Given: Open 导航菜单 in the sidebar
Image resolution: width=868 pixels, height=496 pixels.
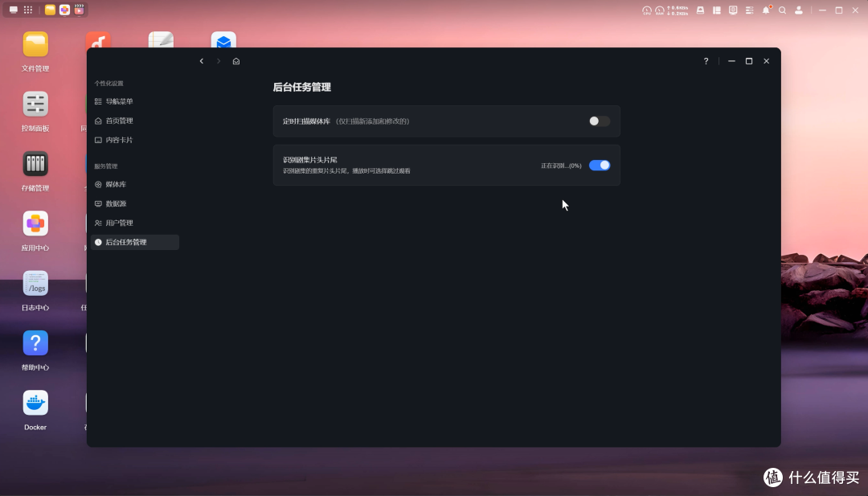Looking at the screenshot, I should pyautogui.click(x=135, y=101).
